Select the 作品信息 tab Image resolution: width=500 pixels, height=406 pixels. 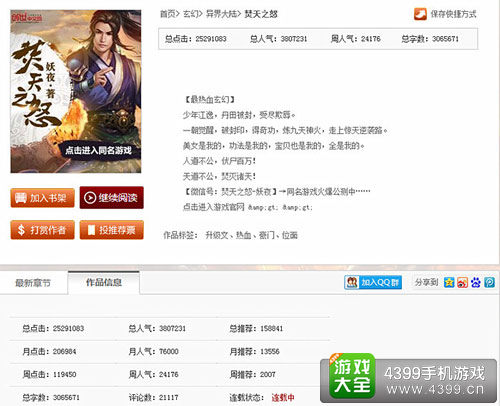[104, 282]
